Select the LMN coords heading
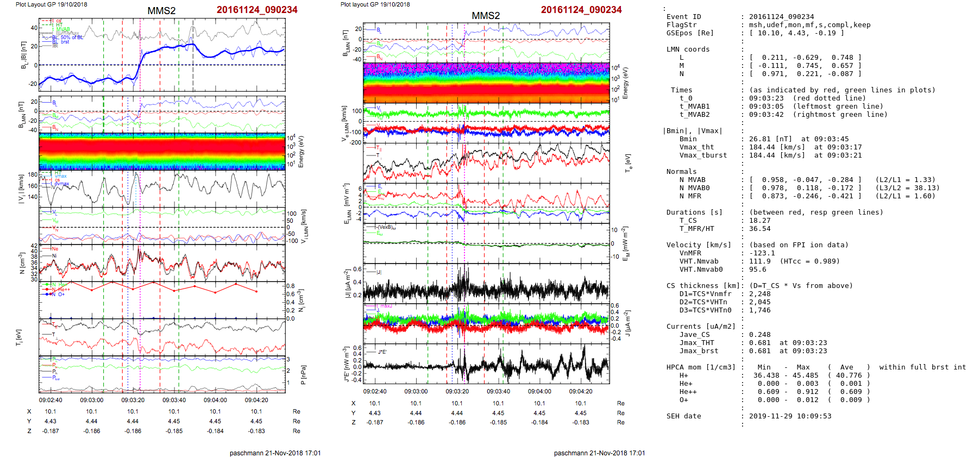 [x=688, y=49]
